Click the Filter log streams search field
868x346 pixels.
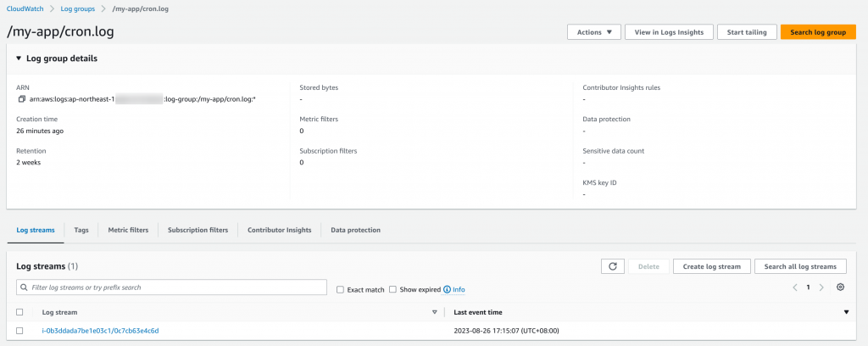tap(172, 287)
